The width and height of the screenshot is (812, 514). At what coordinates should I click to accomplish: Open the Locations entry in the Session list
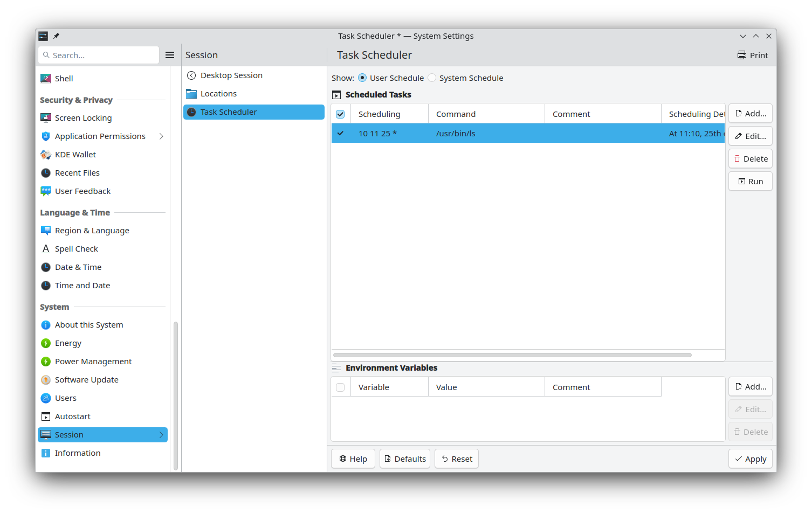(x=253, y=94)
